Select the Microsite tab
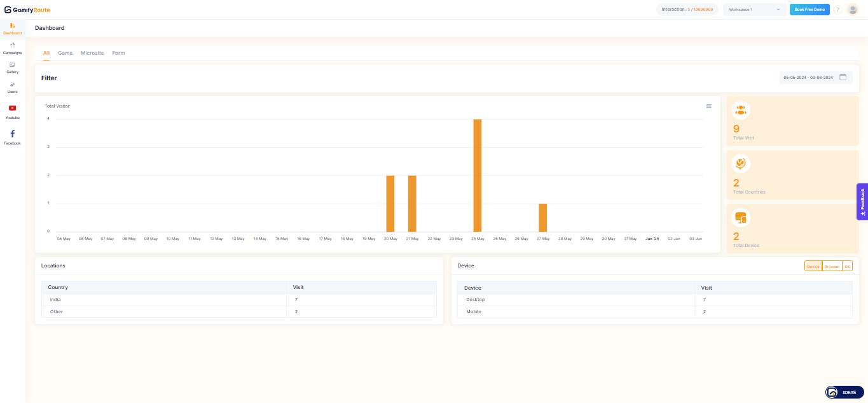This screenshot has width=868, height=403. click(92, 53)
